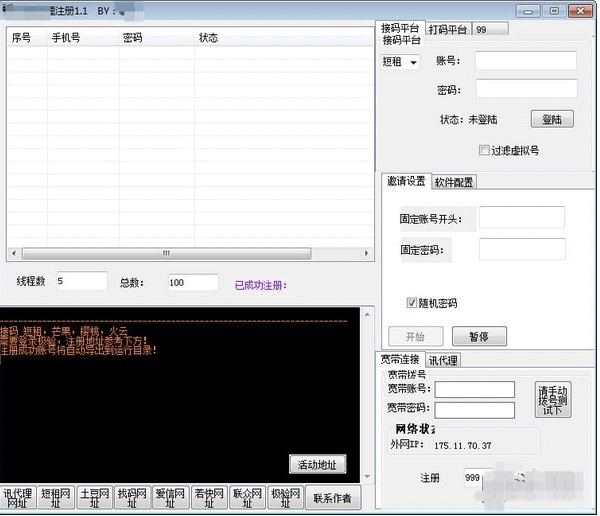Viewport: 600px width, 516px height.
Task: Click the 线程数 input field
Action: coord(82,281)
